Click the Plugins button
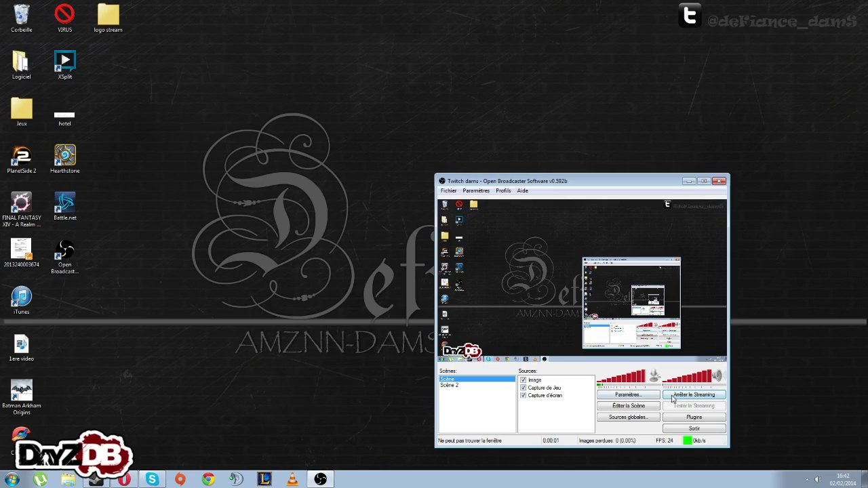The image size is (868, 488). tap(694, 418)
